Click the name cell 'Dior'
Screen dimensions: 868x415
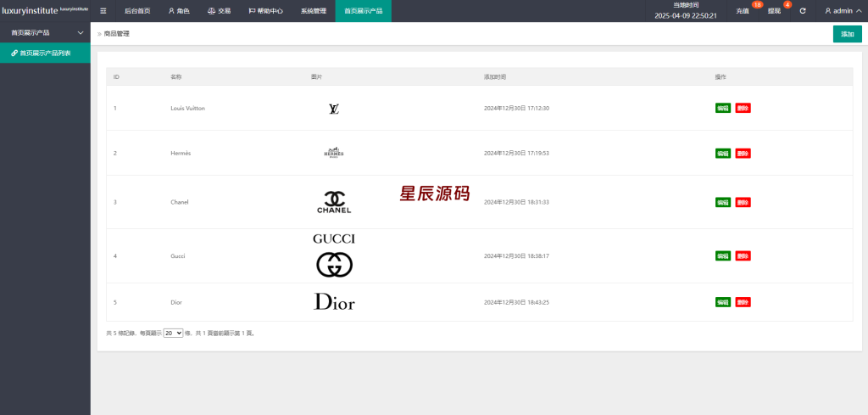pyautogui.click(x=176, y=302)
